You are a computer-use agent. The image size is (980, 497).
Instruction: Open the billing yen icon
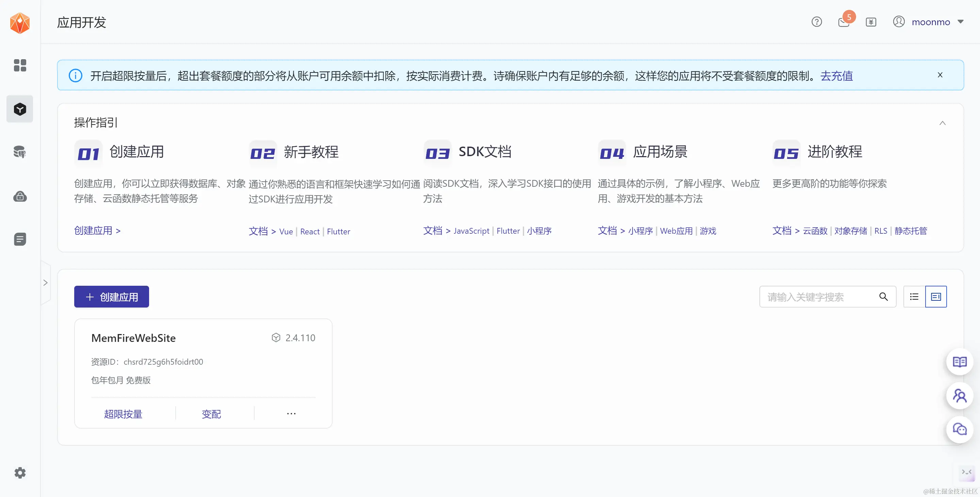click(871, 22)
